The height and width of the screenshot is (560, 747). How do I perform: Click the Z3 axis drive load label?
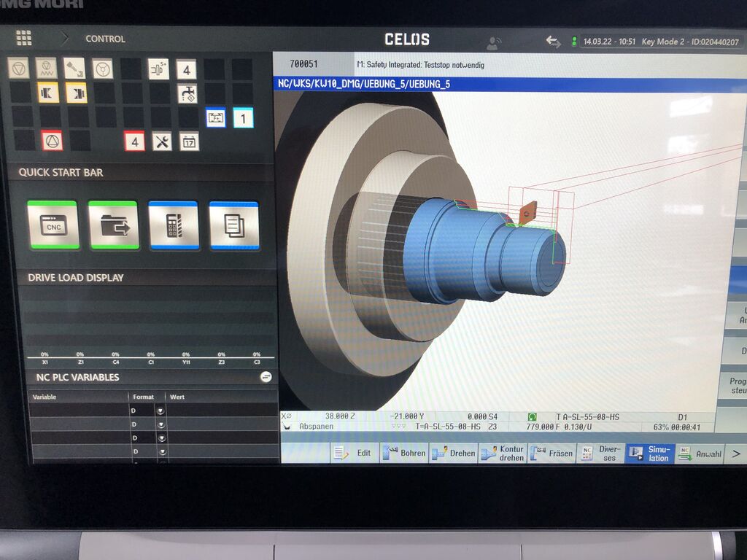[x=222, y=362]
